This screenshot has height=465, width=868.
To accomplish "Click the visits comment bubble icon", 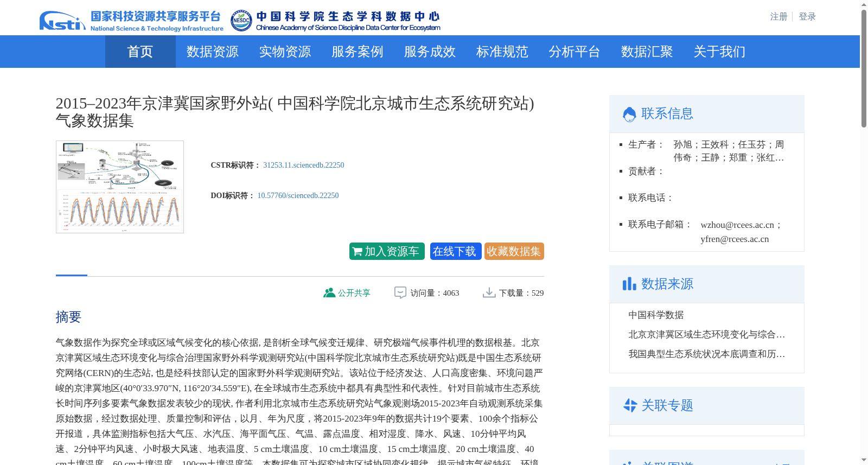I will click(x=400, y=292).
